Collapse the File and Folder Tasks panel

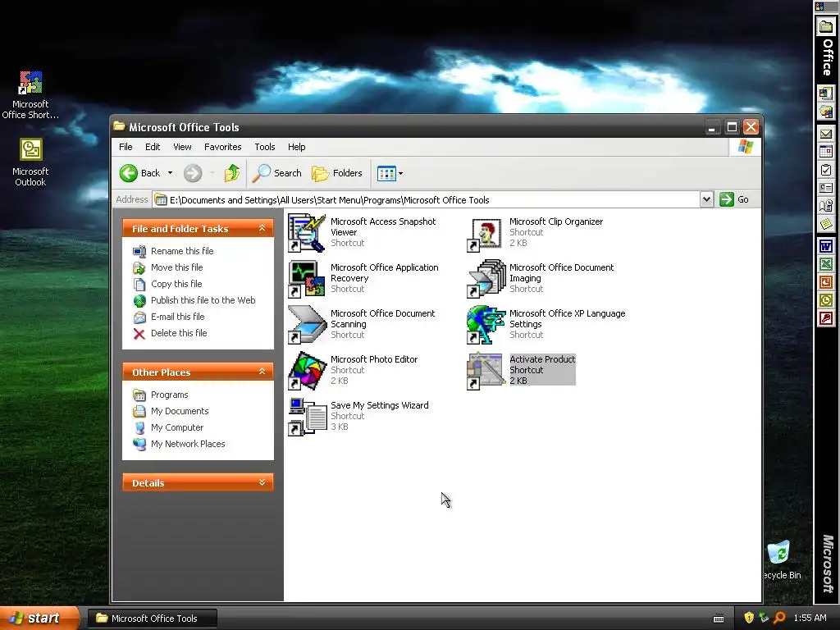click(262, 228)
